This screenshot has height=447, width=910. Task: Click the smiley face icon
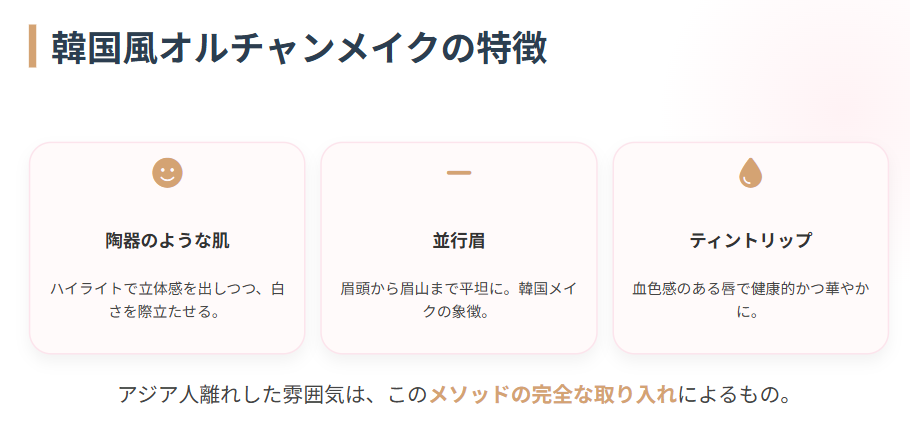167,173
